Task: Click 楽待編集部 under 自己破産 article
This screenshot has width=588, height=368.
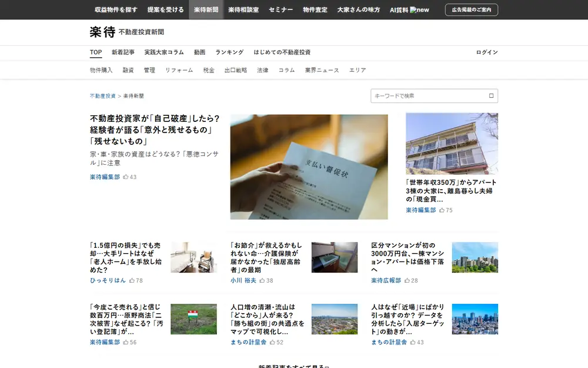Action: click(105, 177)
